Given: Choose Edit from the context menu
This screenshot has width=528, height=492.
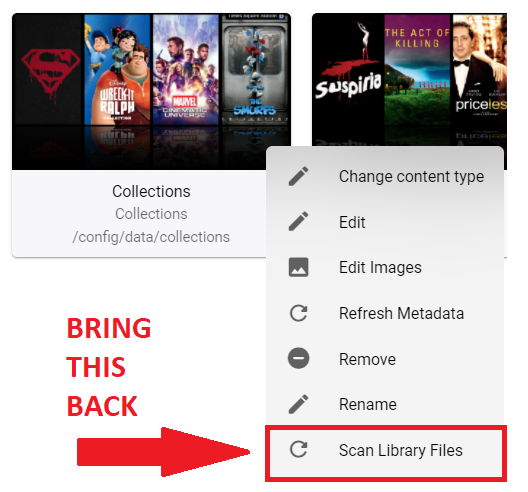Looking at the screenshot, I should pos(385,222).
